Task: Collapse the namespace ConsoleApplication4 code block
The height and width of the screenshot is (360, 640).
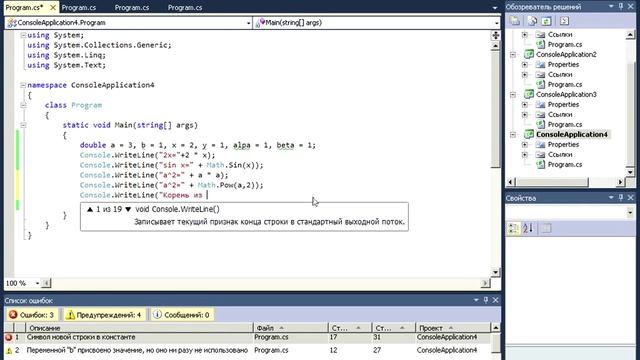Action: [x=23, y=85]
